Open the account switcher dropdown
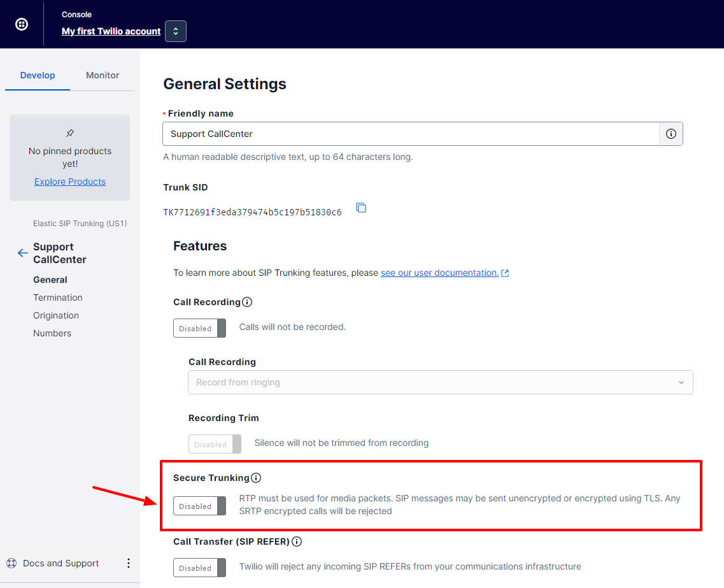This screenshot has height=588, width=724. (x=176, y=31)
